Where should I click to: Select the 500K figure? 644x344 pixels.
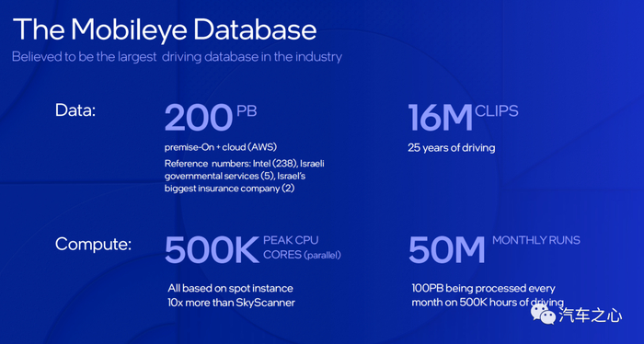click(212, 249)
